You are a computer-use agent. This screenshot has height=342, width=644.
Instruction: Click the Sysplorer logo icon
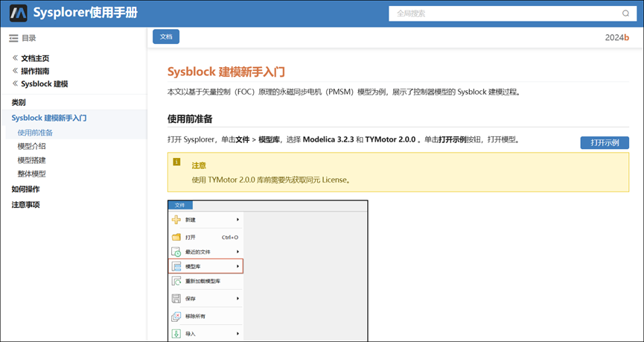[19, 13]
